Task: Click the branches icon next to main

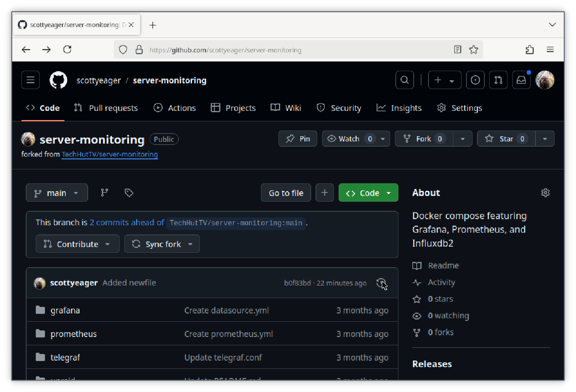Action: (104, 192)
